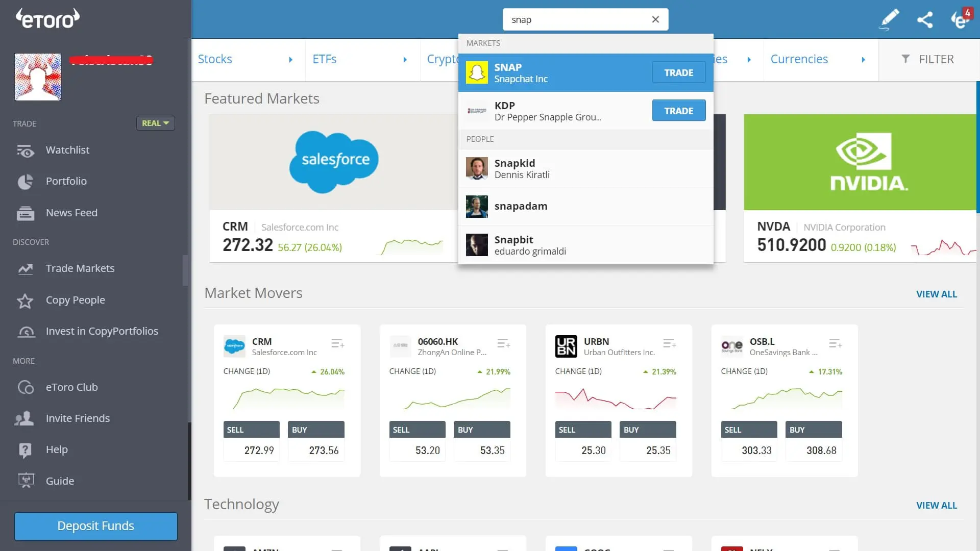View all Market Movers
This screenshot has width=980, height=551.
937,294
